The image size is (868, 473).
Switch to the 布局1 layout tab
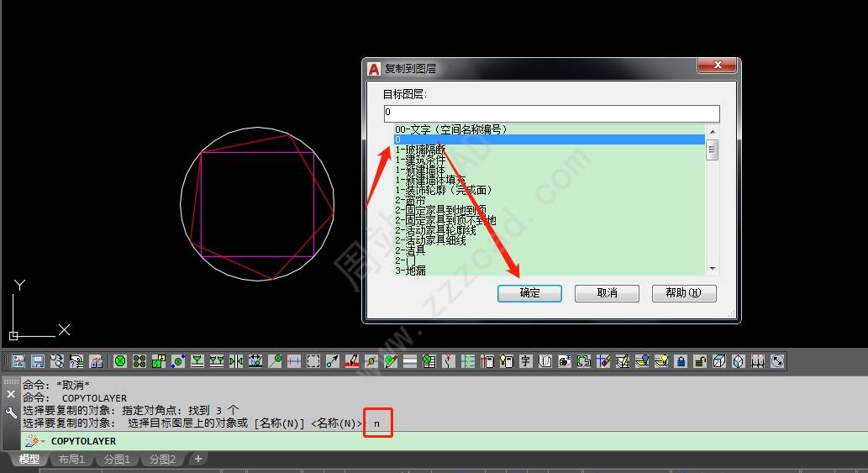point(71,460)
